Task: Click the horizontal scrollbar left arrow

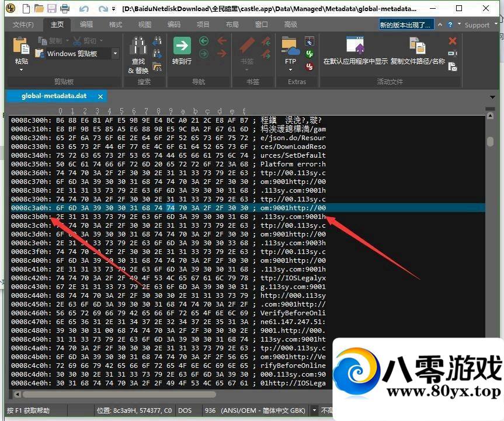Action: tap(18, 394)
